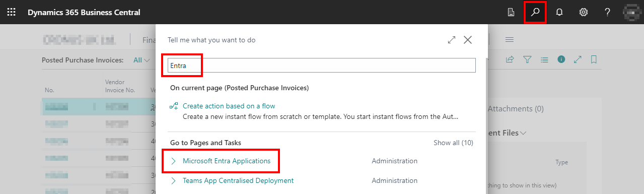Screen dimensions: 644x194
Task: Sort by the No. column header
Action: [x=49, y=90]
